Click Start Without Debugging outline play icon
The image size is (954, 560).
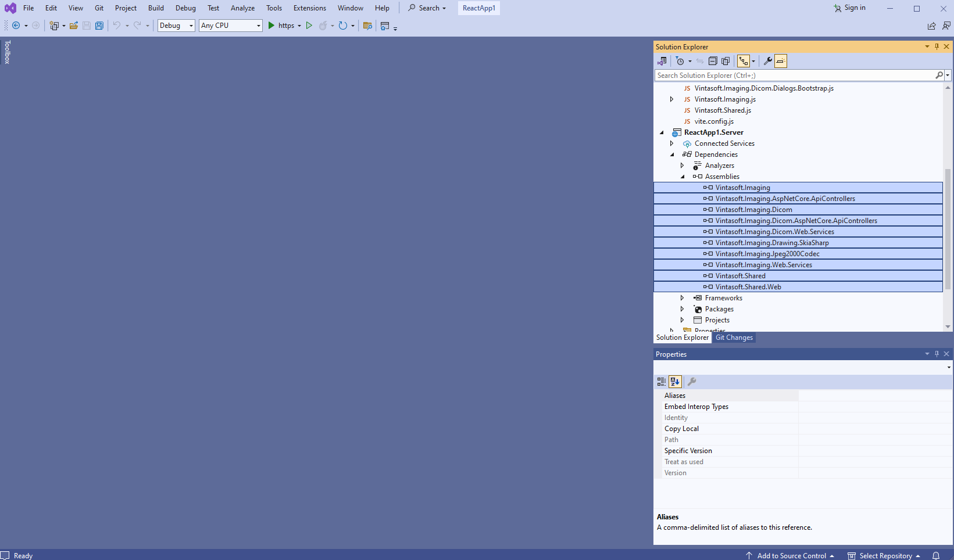click(x=309, y=26)
